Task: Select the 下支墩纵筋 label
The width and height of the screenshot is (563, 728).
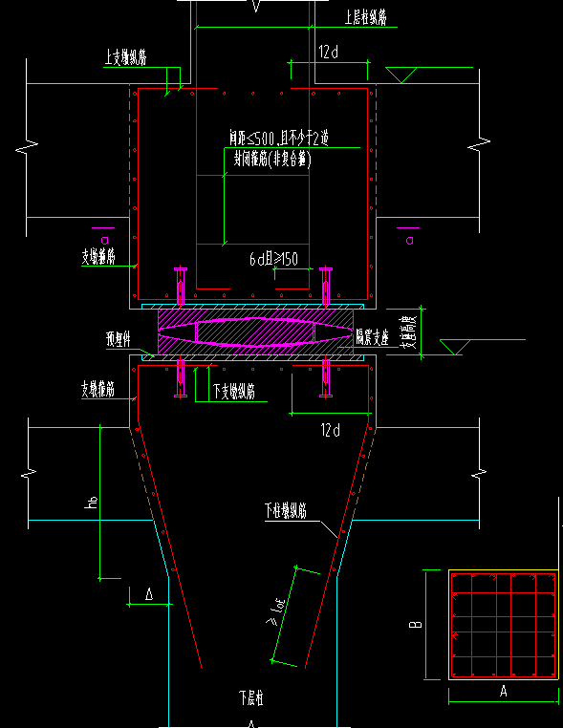Action: coord(234,392)
